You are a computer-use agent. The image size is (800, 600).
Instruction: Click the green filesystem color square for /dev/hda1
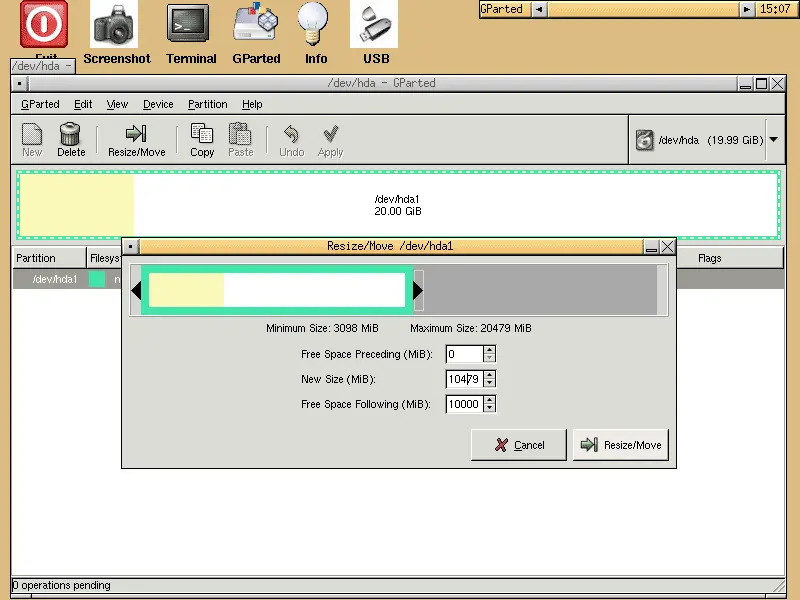97,279
